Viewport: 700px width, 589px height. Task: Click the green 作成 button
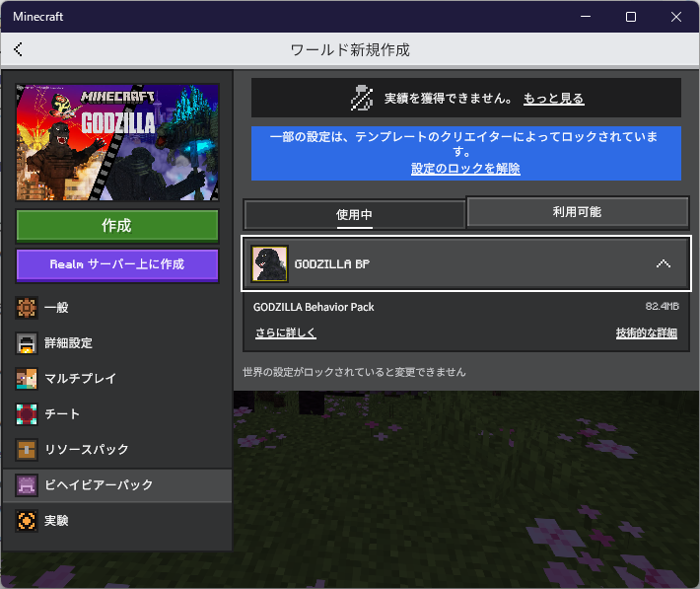pyautogui.click(x=117, y=226)
